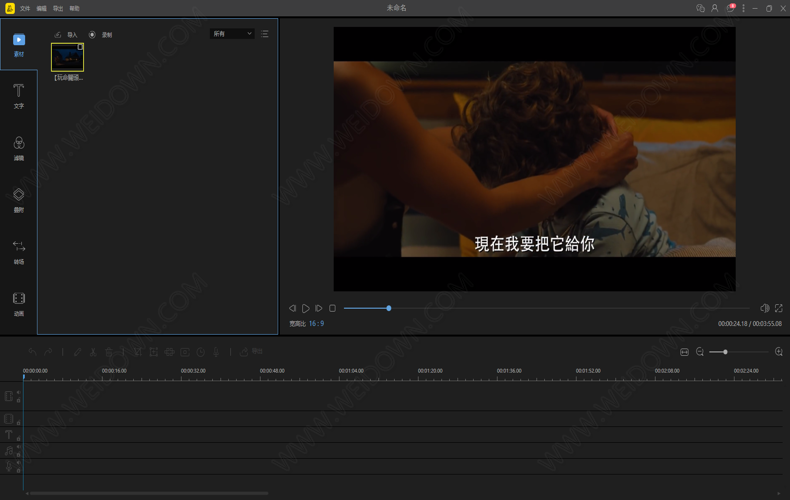790x500 pixels.
Task: Click the yellow app logo icon
Action: tap(10, 8)
